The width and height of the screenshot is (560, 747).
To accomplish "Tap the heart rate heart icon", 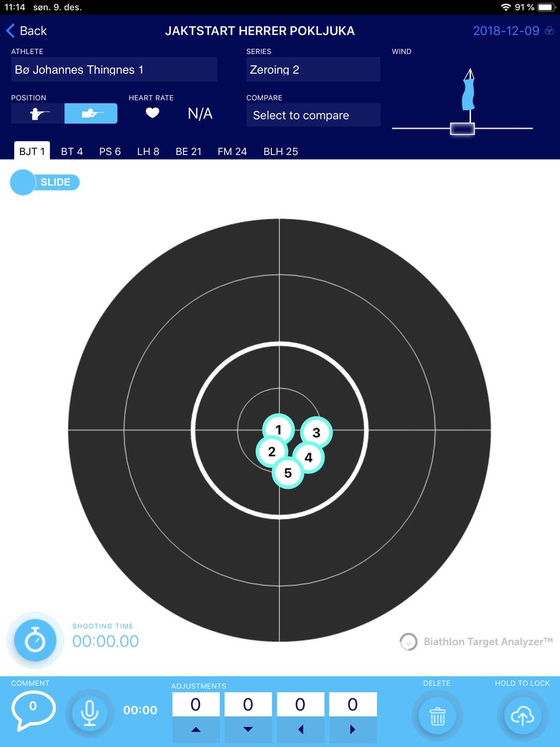I will point(152,113).
